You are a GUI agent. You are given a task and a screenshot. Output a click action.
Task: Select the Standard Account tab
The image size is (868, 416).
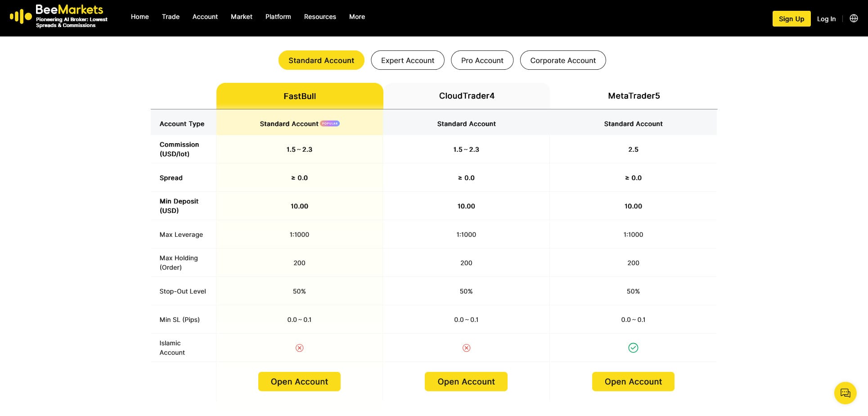[321, 60]
